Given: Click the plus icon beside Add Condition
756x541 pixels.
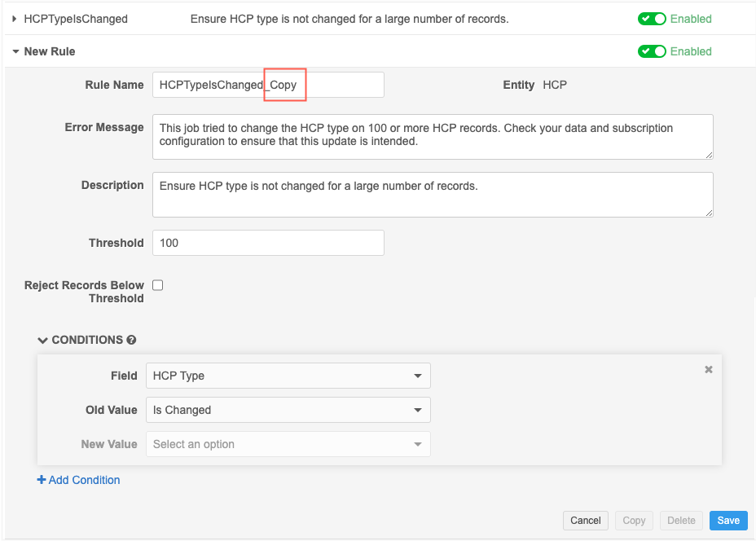Looking at the screenshot, I should [42, 480].
